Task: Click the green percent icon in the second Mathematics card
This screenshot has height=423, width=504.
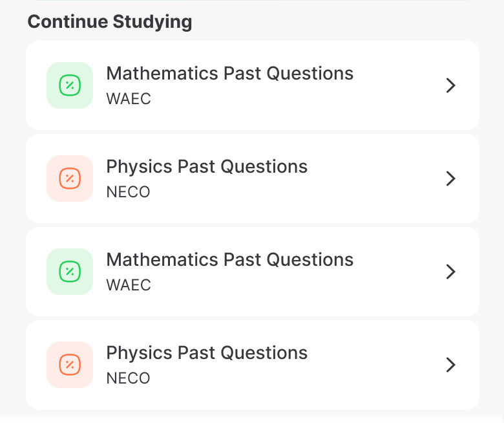Action: (70, 272)
